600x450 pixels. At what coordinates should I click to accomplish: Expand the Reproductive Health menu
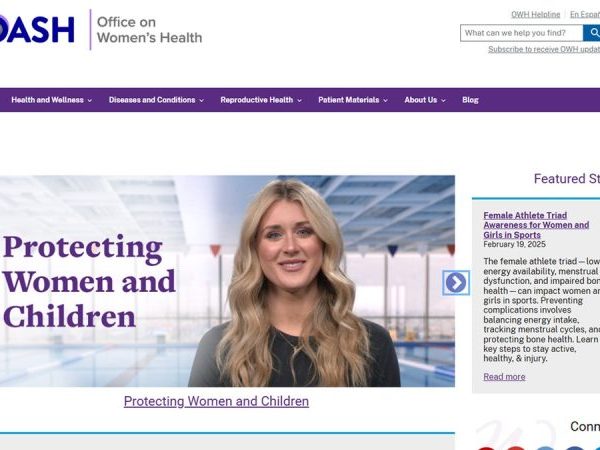pyautogui.click(x=261, y=100)
